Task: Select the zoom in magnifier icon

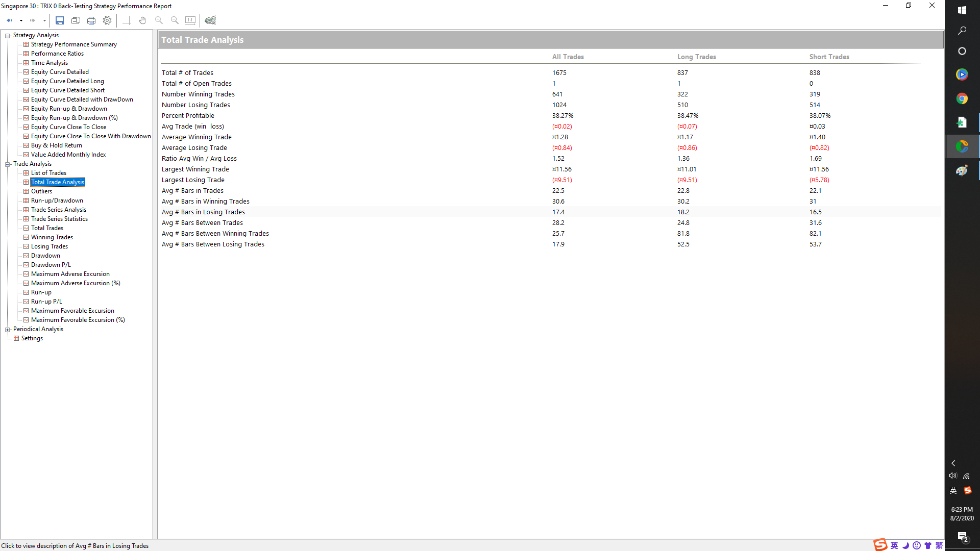Action: tap(159, 20)
